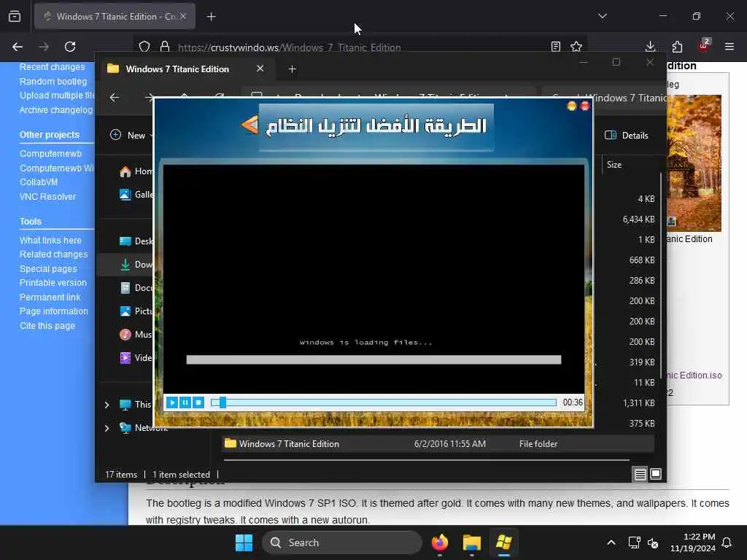Open Random bootleg wiki link
The height and width of the screenshot is (560, 747).
pyautogui.click(x=53, y=82)
